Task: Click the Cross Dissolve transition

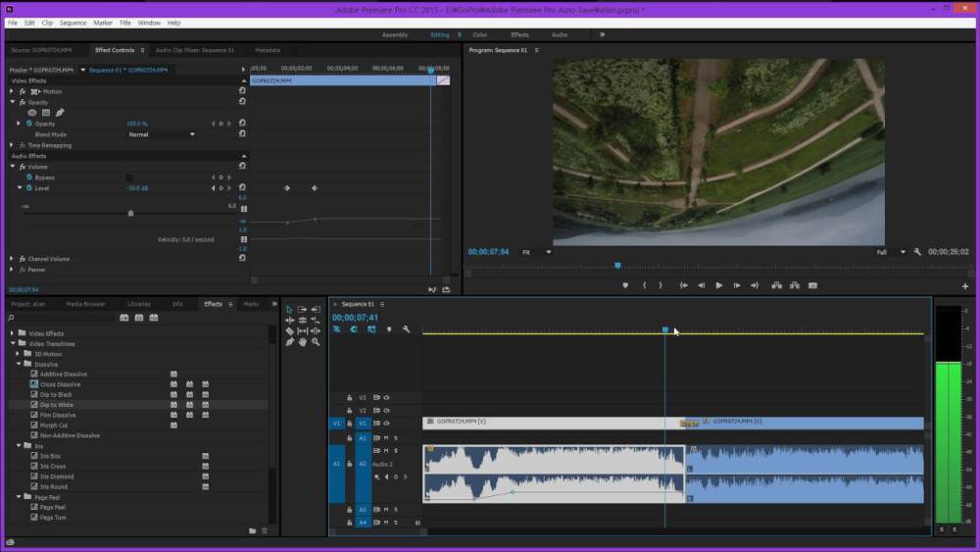Action: (x=60, y=384)
